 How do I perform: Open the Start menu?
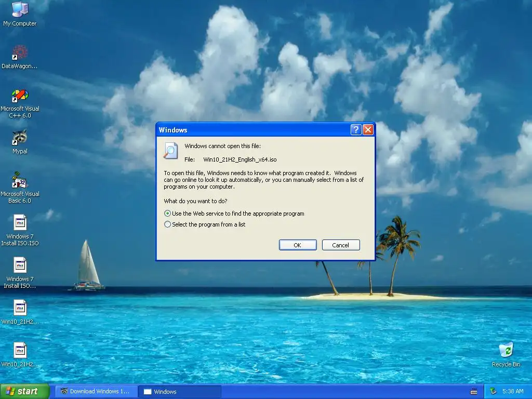click(x=24, y=392)
